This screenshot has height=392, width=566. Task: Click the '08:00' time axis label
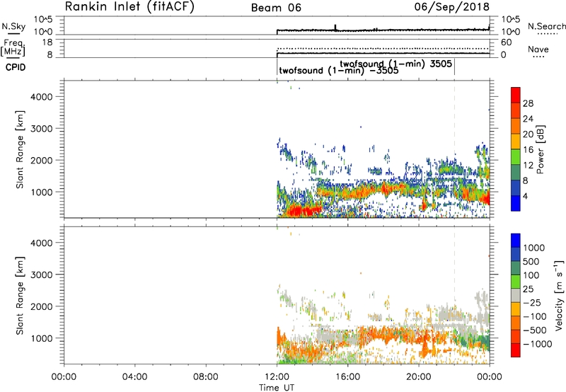[206, 377]
